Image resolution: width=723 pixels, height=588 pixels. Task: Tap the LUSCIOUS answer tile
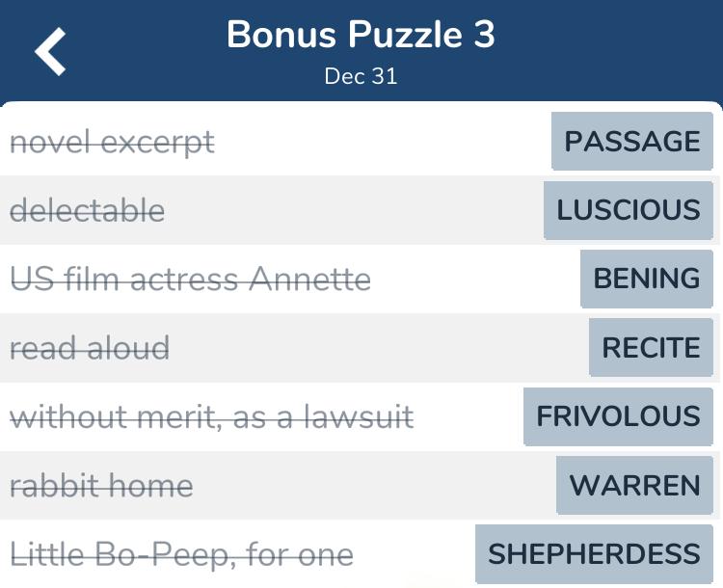point(629,210)
